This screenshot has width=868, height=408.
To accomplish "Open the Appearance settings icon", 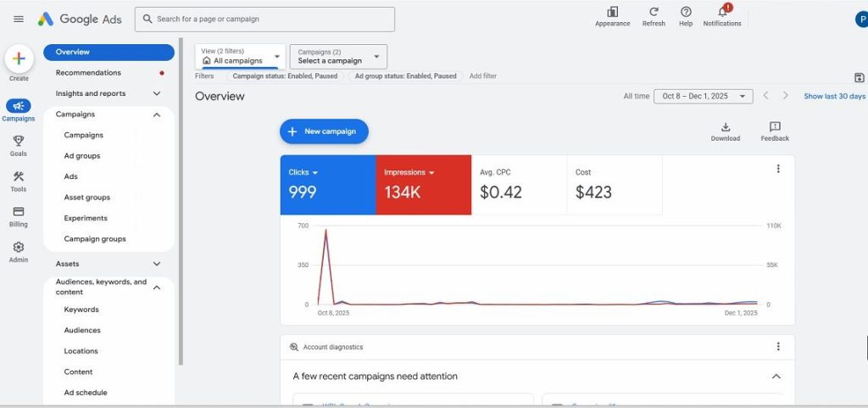I will tap(612, 12).
